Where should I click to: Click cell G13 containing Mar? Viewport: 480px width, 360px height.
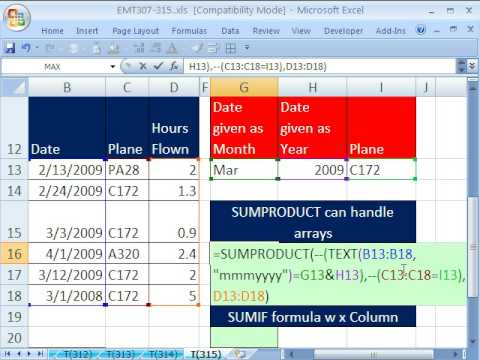[x=244, y=170]
